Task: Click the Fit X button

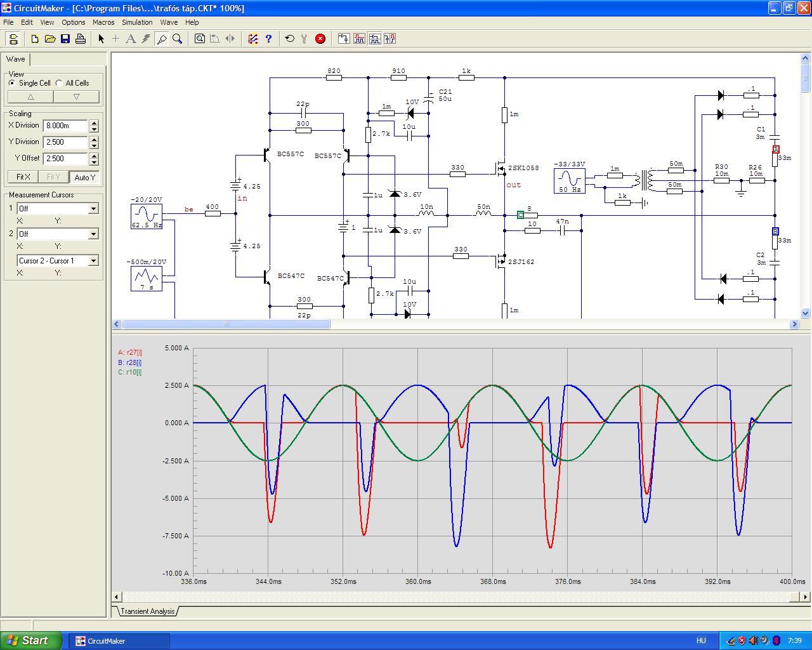Action: point(23,177)
